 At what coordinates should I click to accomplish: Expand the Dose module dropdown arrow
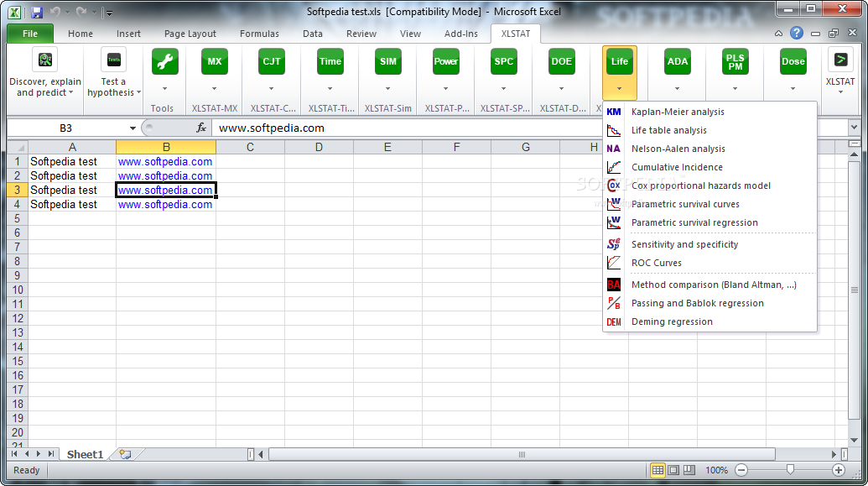793,89
